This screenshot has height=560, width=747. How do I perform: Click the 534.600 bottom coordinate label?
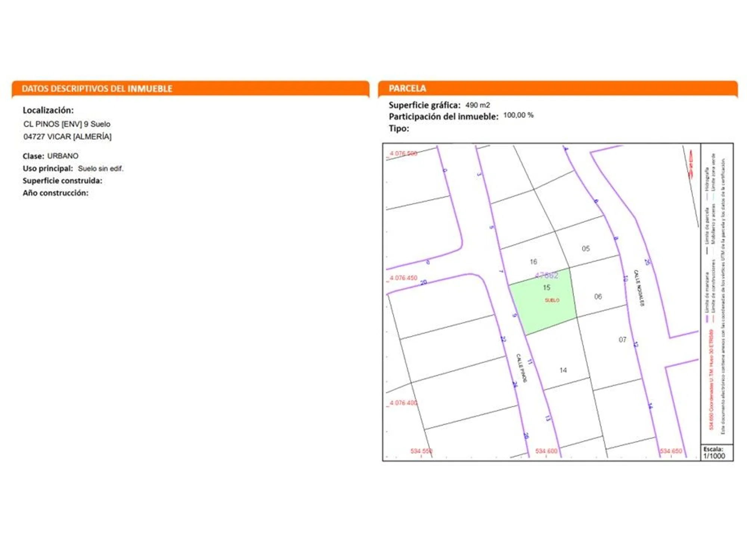(x=546, y=451)
